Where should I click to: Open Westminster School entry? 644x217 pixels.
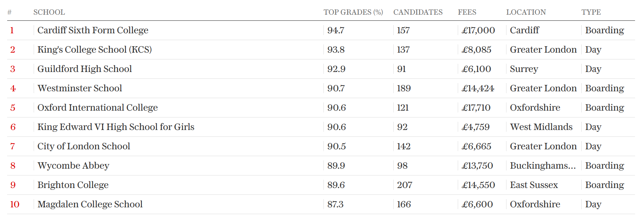(x=80, y=88)
